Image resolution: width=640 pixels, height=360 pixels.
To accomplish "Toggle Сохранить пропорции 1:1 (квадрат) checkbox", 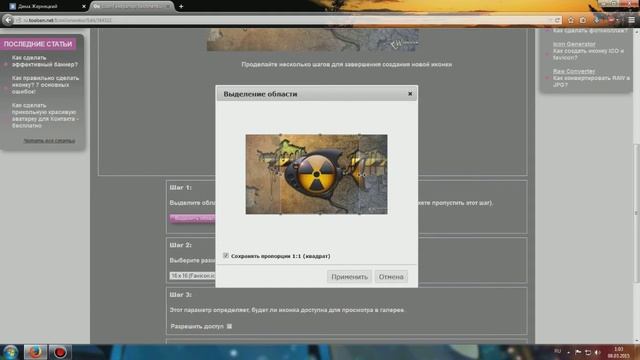I will tap(226, 256).
